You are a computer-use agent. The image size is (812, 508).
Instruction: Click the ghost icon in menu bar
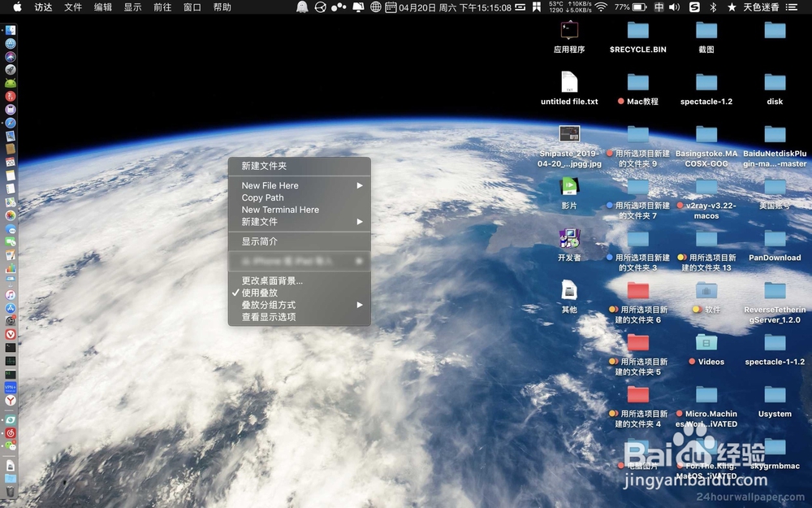[x=302, y=7]
